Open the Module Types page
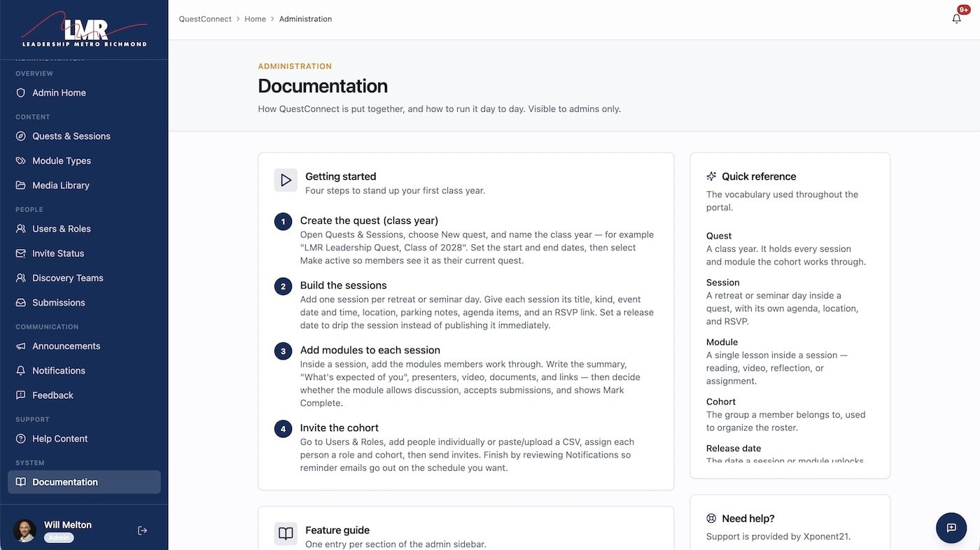 point(84,161)
